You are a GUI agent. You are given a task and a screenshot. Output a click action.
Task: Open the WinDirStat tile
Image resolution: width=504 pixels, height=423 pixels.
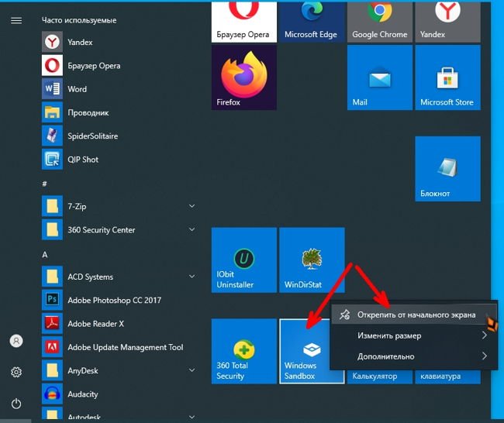coord(312,260)
